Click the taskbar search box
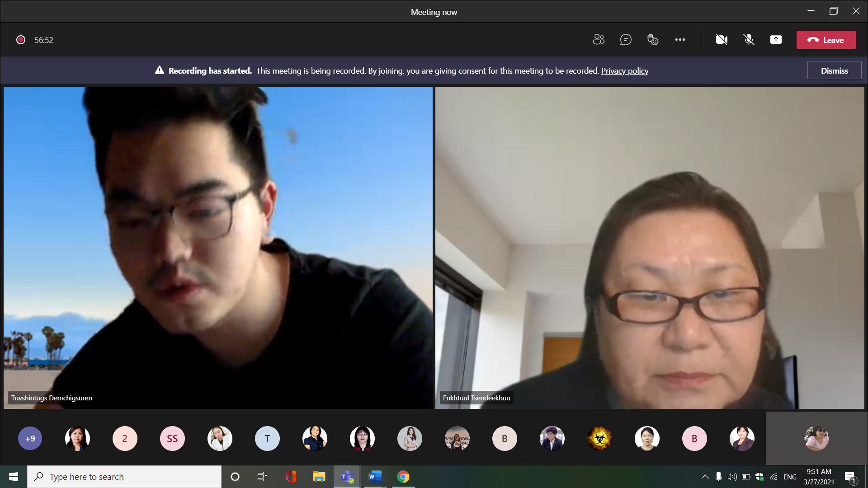Viewport: 868px width, 488px height. point(124,477)
